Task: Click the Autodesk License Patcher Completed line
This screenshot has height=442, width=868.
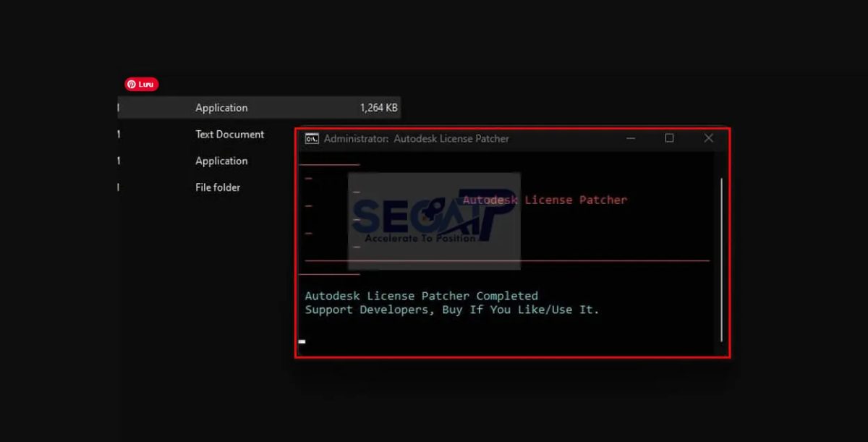Action: tap(421, 296)
